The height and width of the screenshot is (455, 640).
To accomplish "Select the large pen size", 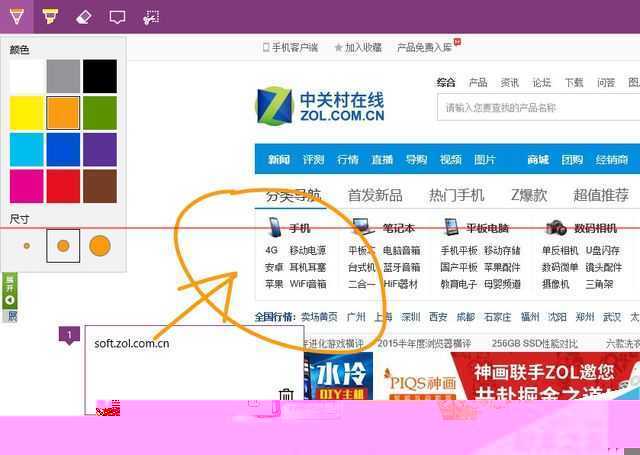I will (100, 246).
